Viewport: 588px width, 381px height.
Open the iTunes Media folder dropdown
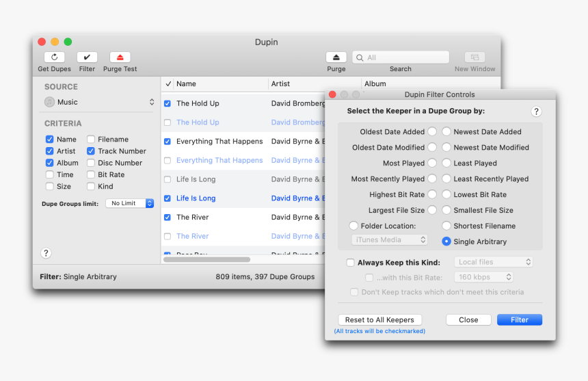[390, 239]
